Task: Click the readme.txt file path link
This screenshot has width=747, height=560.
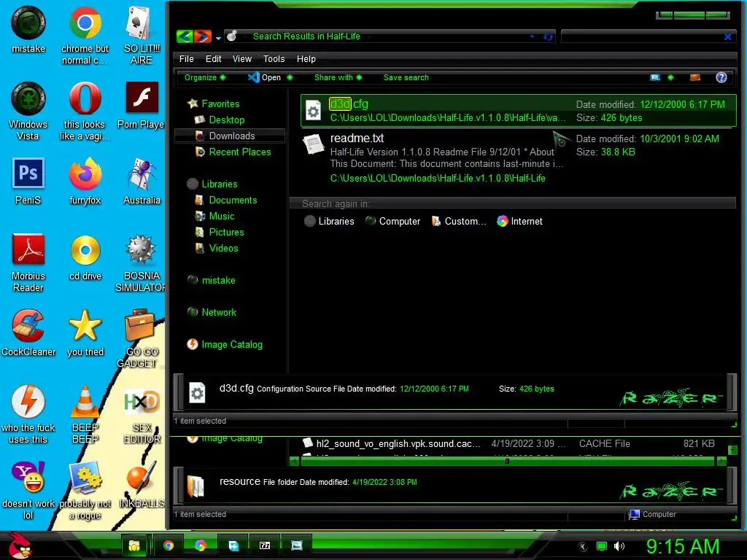Action: point(438,179)
